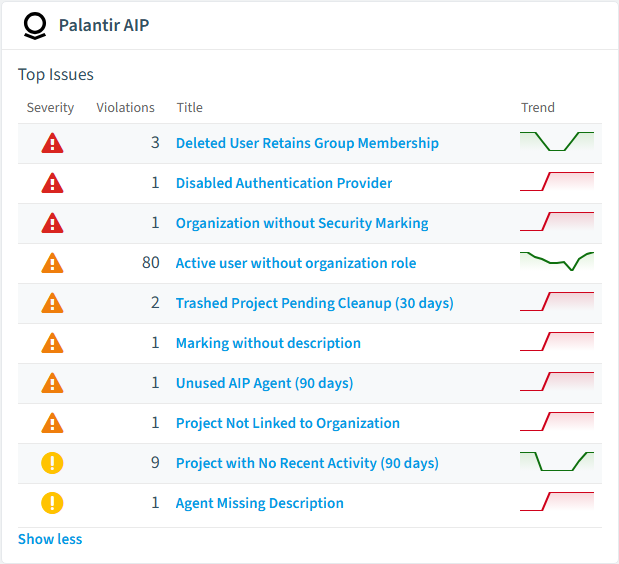Click trend sparkline for Active user without organization role

coord(557,262)
